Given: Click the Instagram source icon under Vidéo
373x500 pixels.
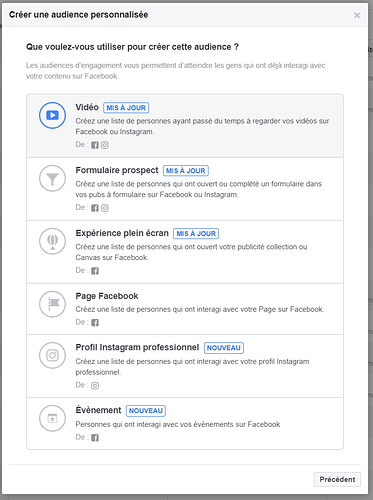Looking at the screenshot, I should point(105,145).
